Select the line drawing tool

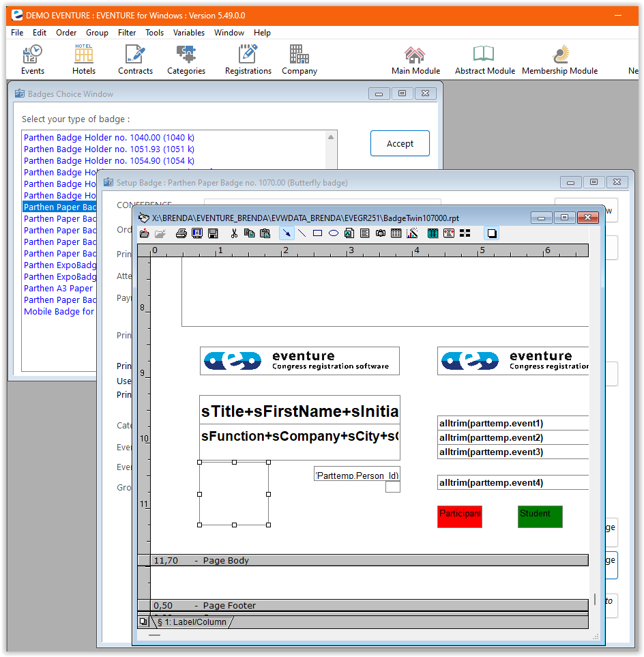(302, 233)
